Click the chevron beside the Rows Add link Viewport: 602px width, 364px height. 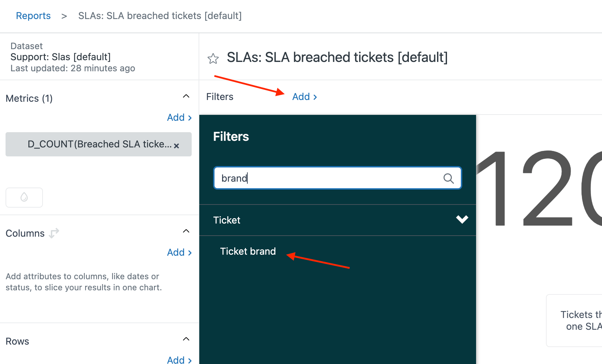(189, 360)
